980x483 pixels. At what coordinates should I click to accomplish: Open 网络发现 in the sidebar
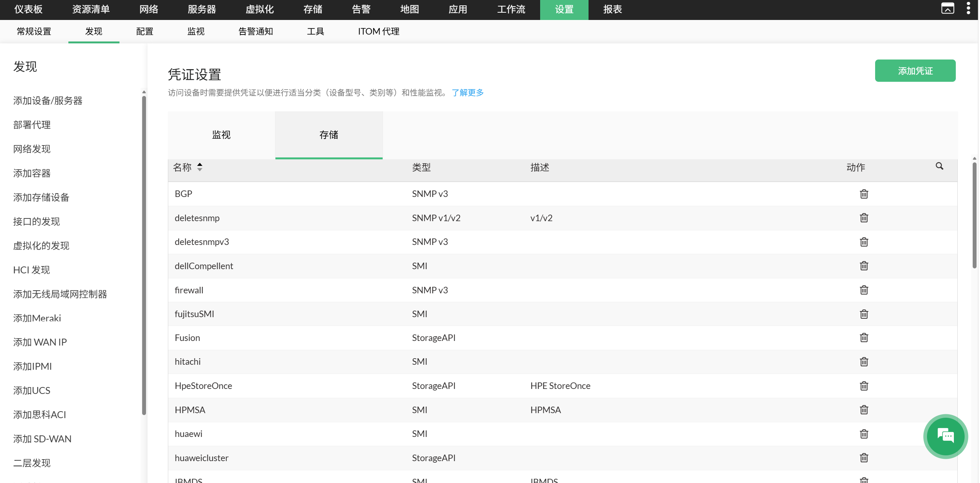pos(32,149)
